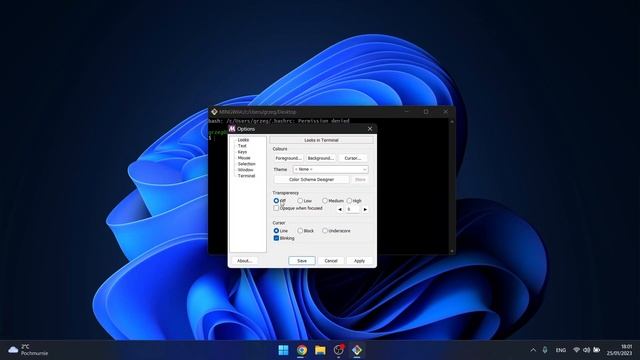
Task: Toggle the Blinking cursor checkbox
Action: point(276,238)
